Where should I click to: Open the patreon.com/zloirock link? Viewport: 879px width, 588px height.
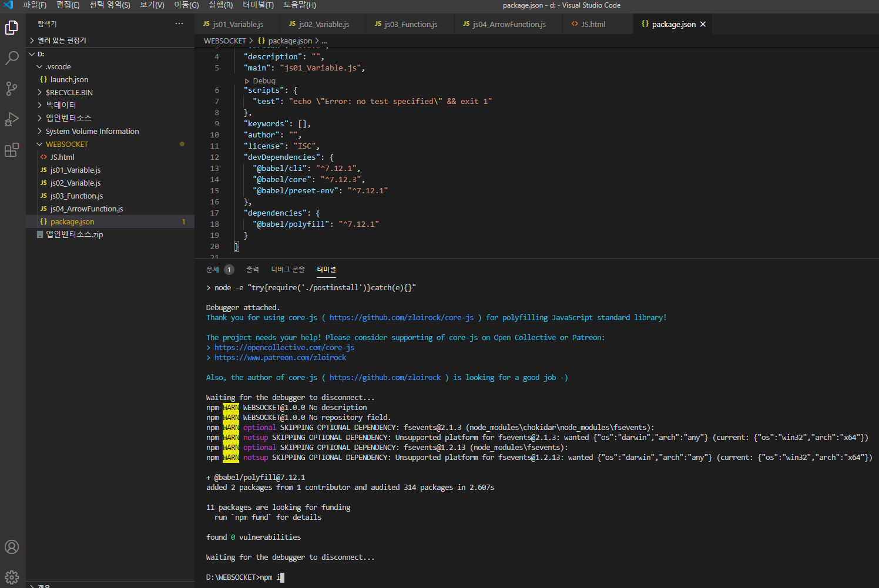pyautogui.click(x=280, y=358)
